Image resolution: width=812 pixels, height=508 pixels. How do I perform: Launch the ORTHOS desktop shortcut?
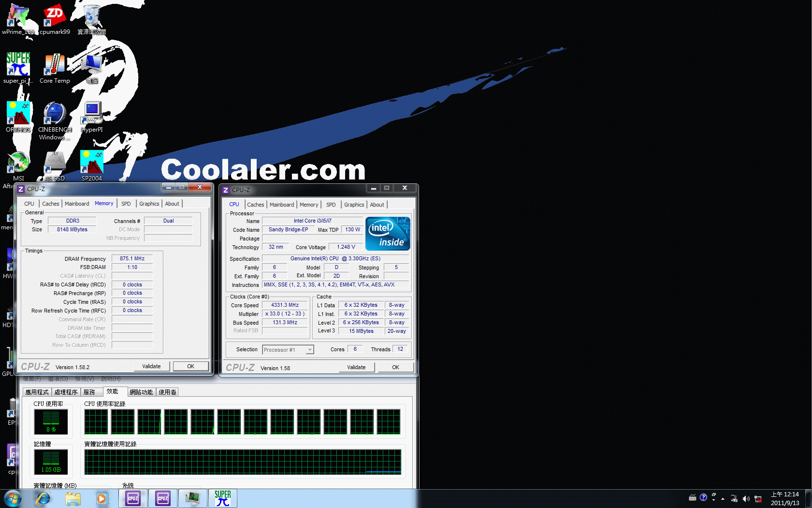click(x=18, y=117)
